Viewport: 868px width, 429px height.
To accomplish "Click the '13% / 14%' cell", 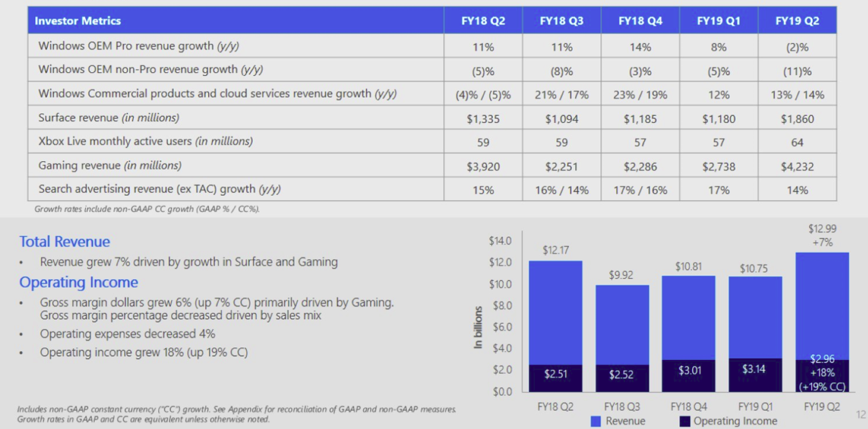I will pos(797,95).
